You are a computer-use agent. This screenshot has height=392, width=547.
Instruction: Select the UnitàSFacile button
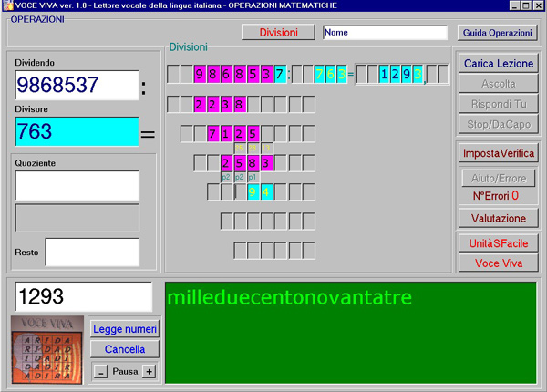tap(498, 243)
